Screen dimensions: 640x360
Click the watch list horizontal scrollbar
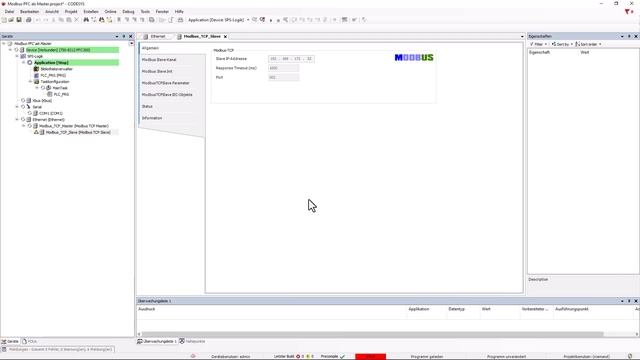(372, 334)
